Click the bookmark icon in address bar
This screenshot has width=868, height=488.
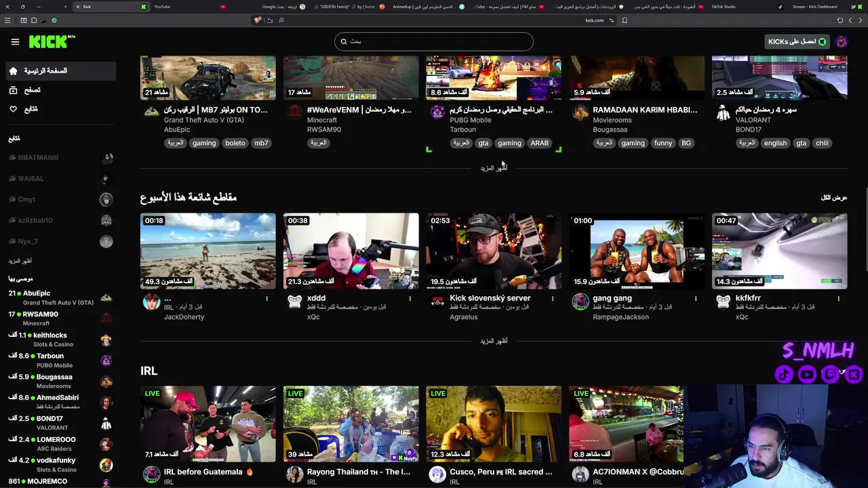pos(625,20)
